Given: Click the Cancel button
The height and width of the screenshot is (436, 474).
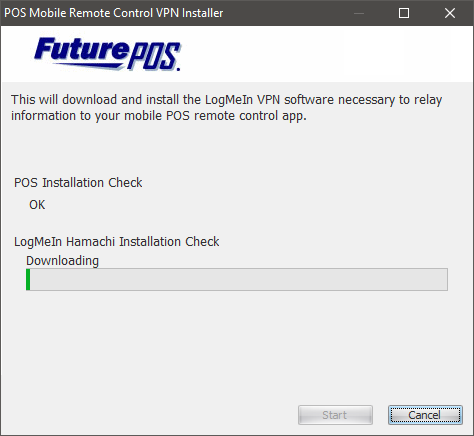Looking at the screenshot, I should (425, 415).
